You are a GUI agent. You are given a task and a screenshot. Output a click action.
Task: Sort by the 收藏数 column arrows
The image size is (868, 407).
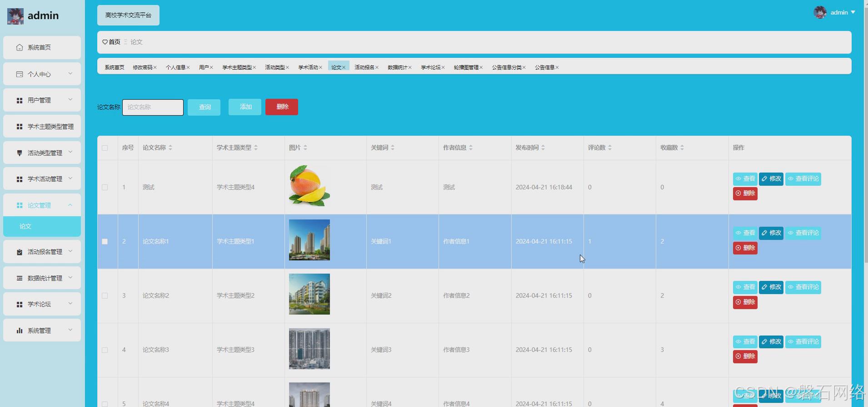(682, 148)
